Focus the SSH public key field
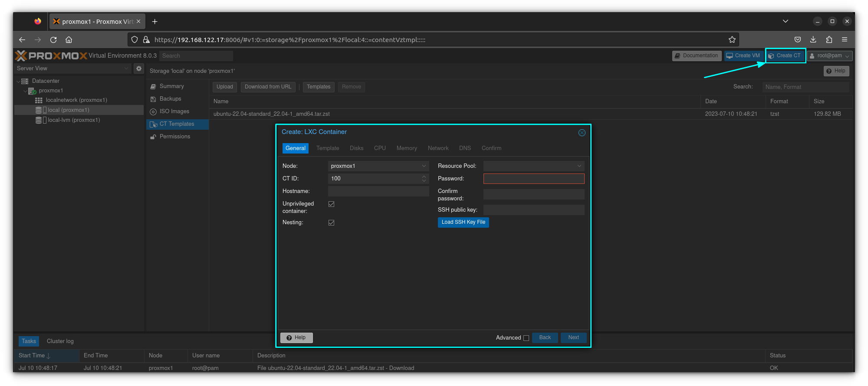 [x=534, y=210]
